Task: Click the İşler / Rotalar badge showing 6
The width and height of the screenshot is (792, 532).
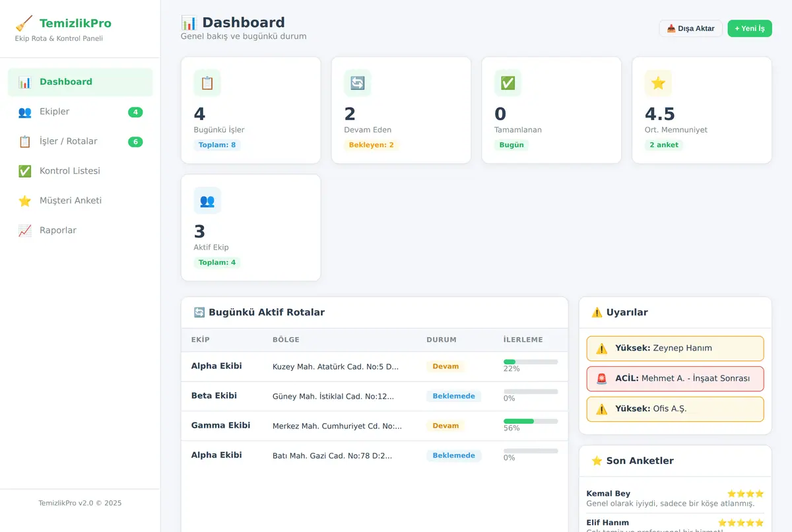Action: [x=135, y=142]
